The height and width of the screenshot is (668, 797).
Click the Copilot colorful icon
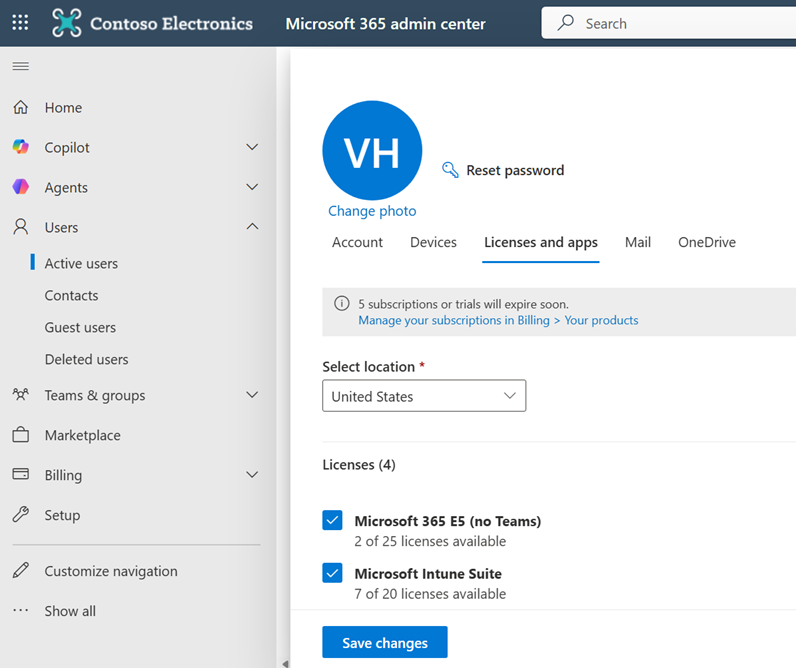tap(21, 147)
